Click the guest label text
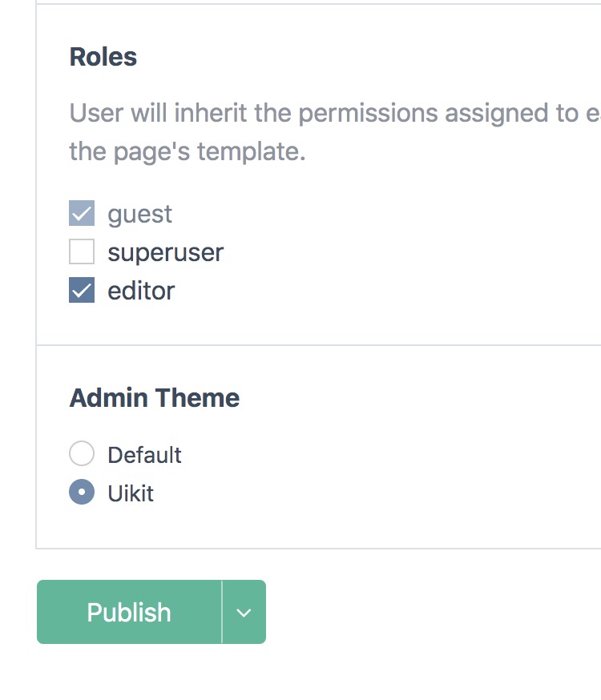The width and height of the screenshot is (601, 700). pyautogui.click(x=140, y=213)
